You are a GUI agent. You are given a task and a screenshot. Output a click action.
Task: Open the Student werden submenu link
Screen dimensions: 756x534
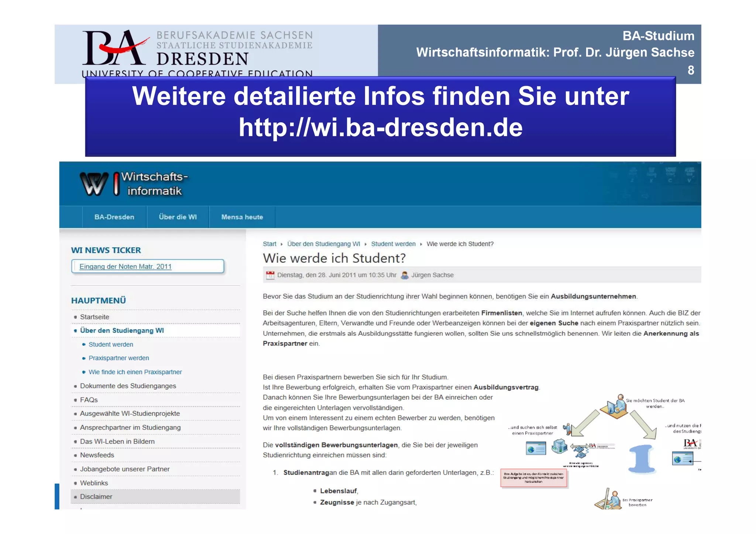click(111, 344)
